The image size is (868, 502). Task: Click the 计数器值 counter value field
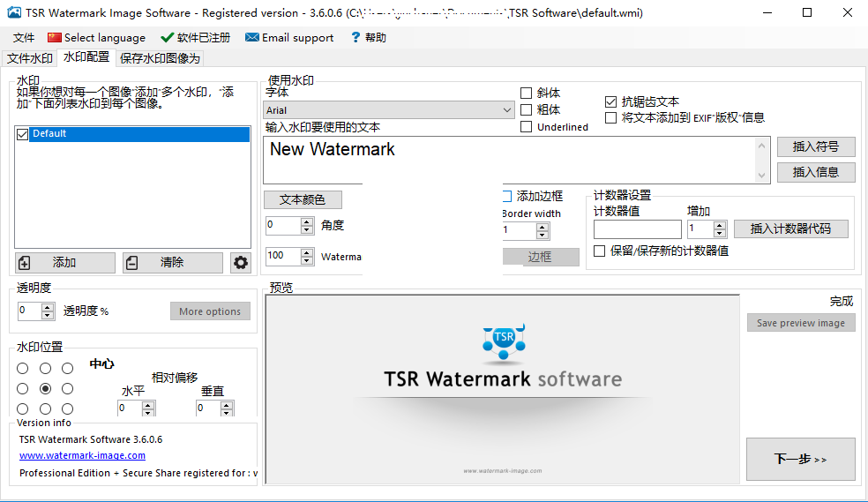[x=637, y=229]
